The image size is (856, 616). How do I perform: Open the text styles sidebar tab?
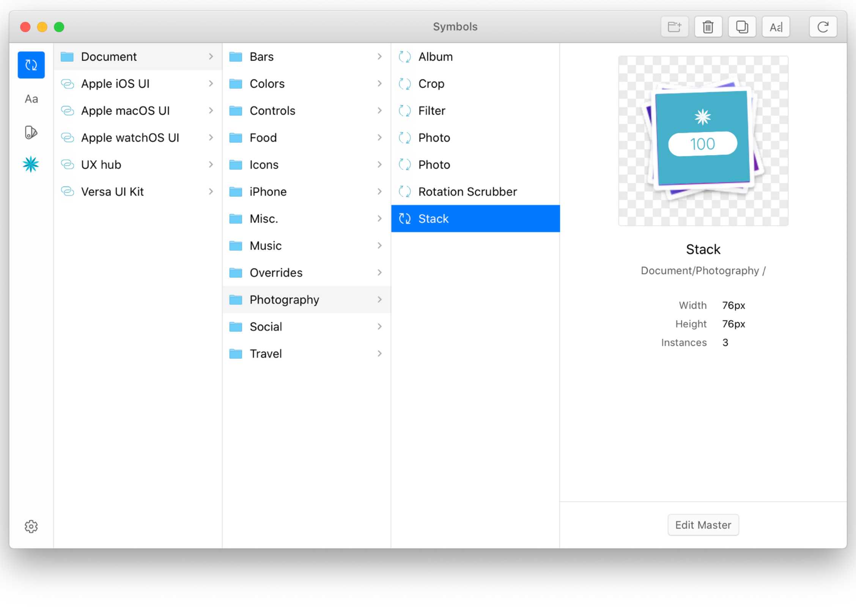point(31,99)
